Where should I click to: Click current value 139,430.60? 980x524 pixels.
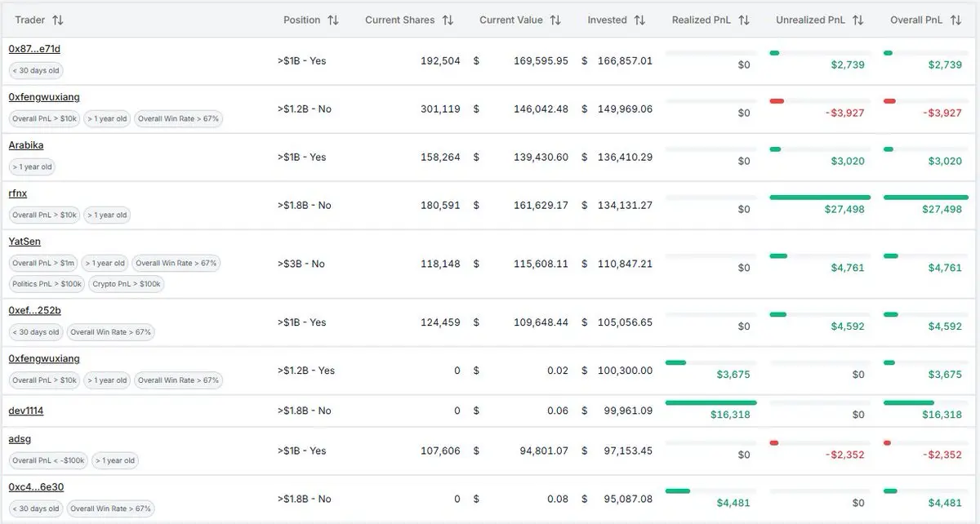(541, 157)
